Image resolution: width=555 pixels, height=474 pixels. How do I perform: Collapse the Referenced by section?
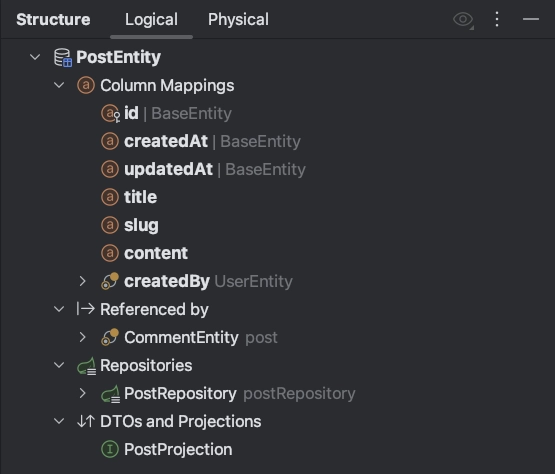[59, 309]
